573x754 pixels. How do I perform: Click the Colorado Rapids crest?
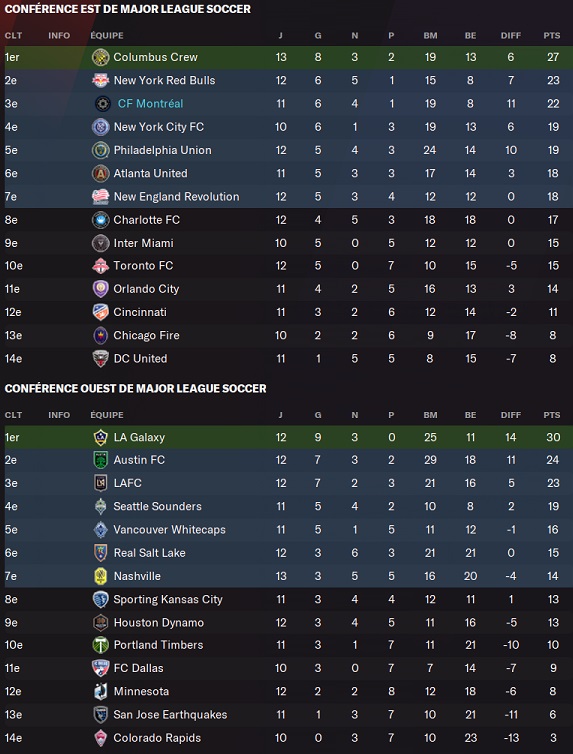pyautogui.click(x=100, y=738)
